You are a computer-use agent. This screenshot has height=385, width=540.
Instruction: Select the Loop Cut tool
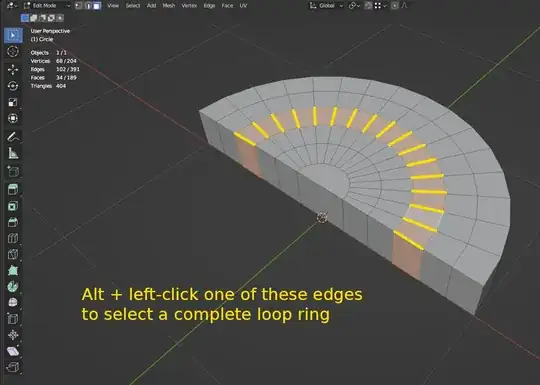coord(13,238)
